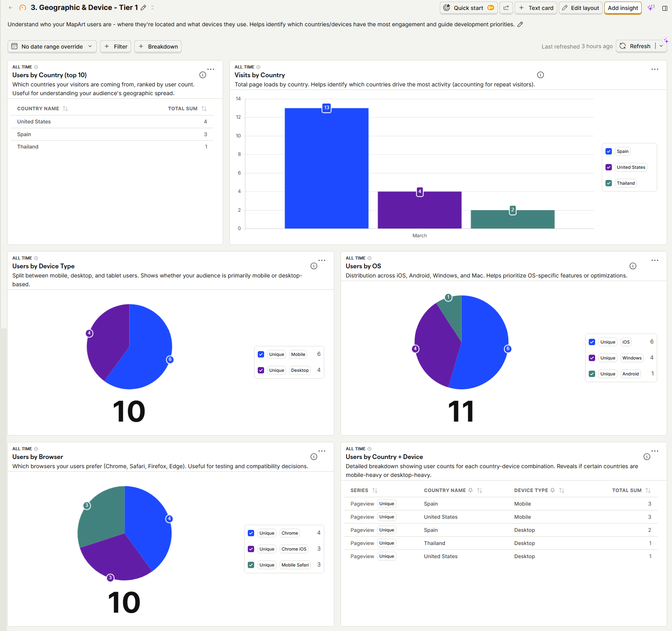Collapse the dashboard title section
The image size is (672, 631).
153,8
